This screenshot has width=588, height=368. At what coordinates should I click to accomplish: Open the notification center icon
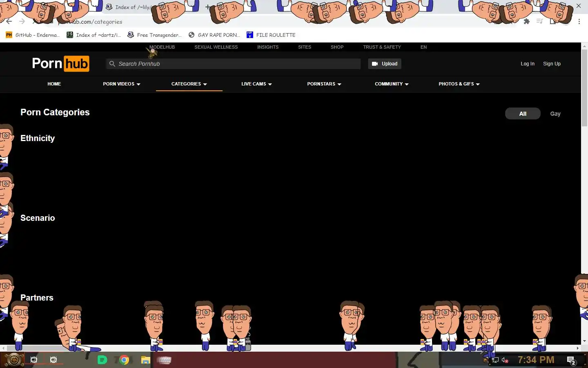point(571,360)
